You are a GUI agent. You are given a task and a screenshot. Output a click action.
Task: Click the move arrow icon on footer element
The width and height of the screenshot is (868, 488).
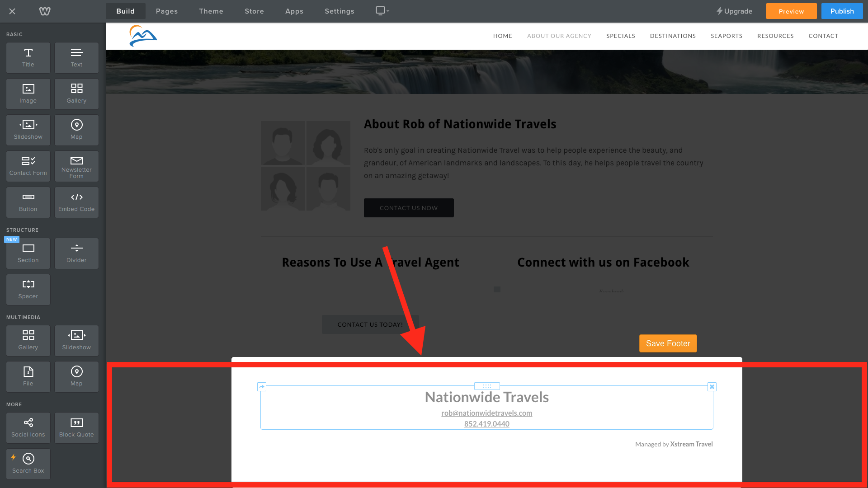(x=262, y=387)
